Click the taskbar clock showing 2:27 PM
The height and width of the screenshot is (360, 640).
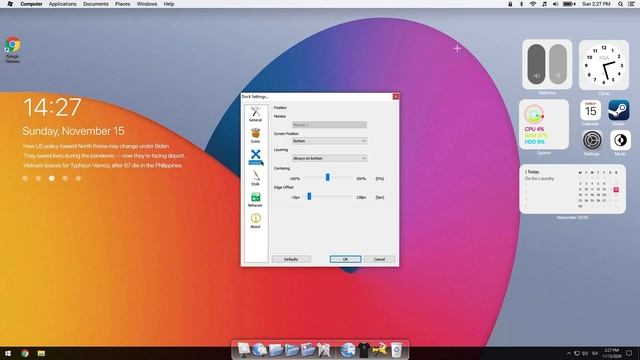click(x=611, y=353)
